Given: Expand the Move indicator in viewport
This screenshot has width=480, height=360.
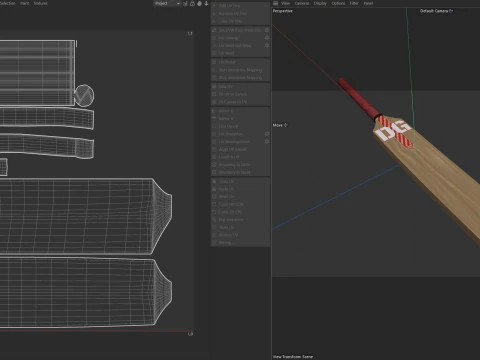Looking at the screenshot, I should coord(280,125).
